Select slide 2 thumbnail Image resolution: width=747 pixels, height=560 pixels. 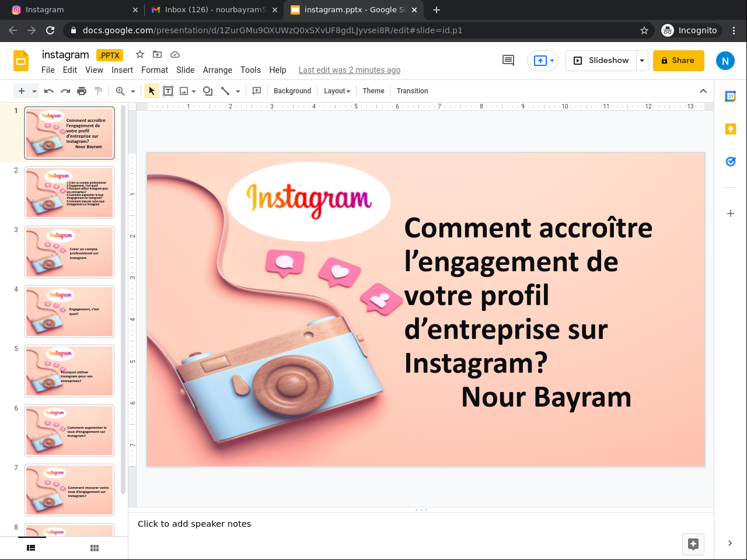69,192
